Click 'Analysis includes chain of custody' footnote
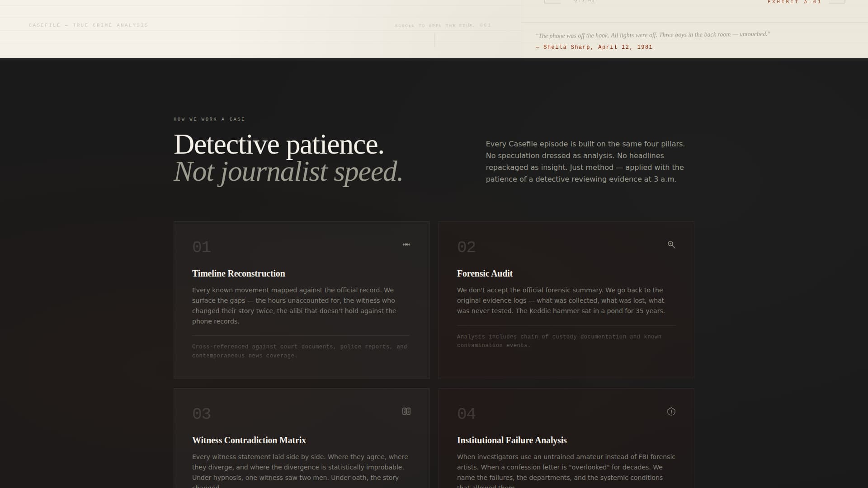 click(559, 341)
